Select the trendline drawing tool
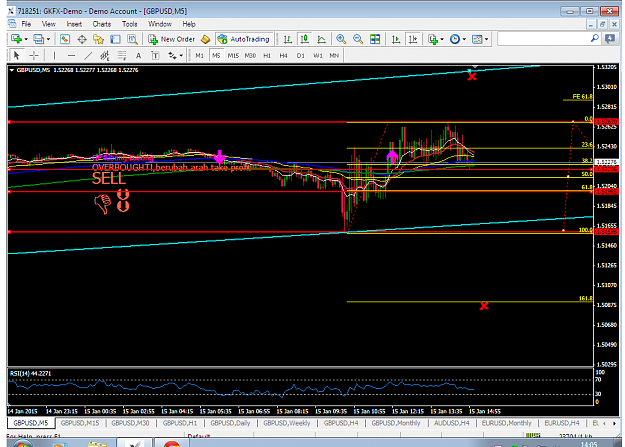 pyautogui.click(x=88, y=55)
